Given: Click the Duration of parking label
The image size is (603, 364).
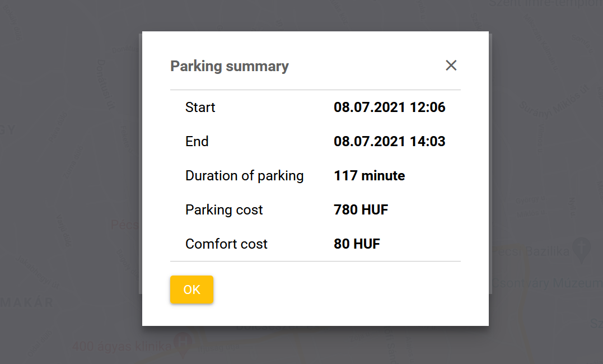Looking at the screenshot, I should pos(244,176).
